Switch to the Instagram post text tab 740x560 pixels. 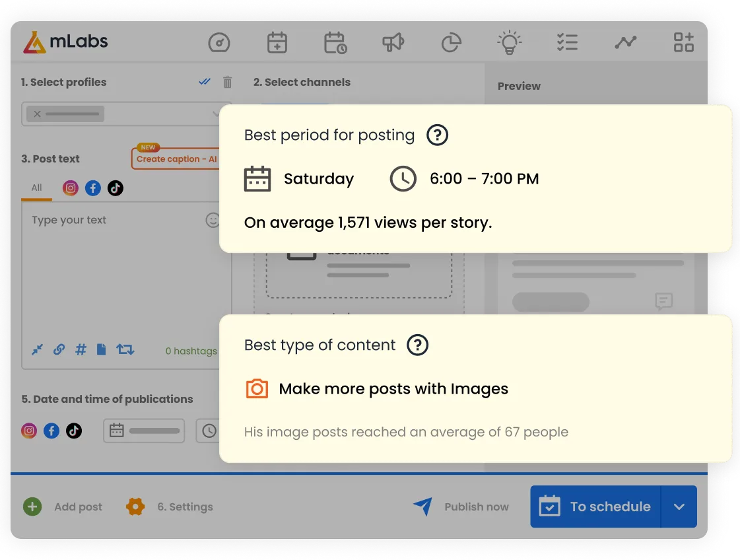click(71, 188)
